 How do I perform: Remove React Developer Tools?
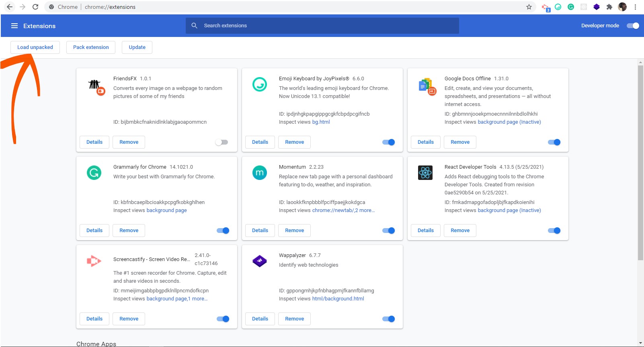coord(460,231)
